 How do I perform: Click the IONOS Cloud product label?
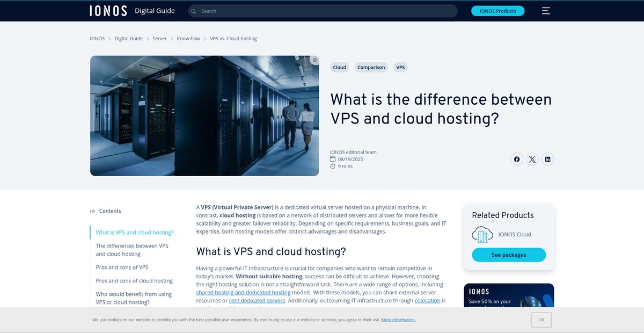[515, 234]
